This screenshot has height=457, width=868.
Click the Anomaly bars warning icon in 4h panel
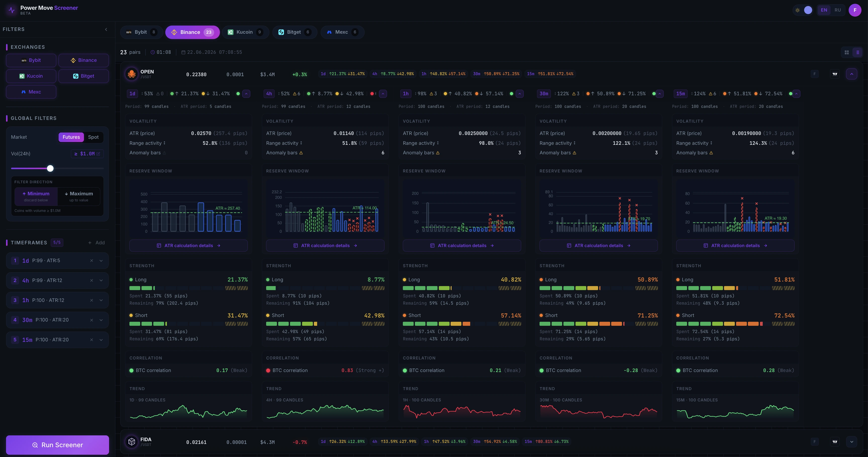[301, 153]
